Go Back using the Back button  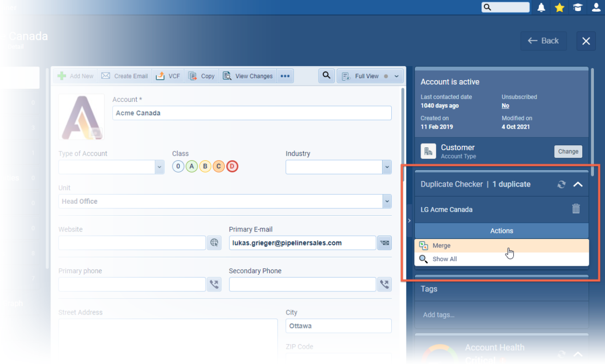coord(543,41)
